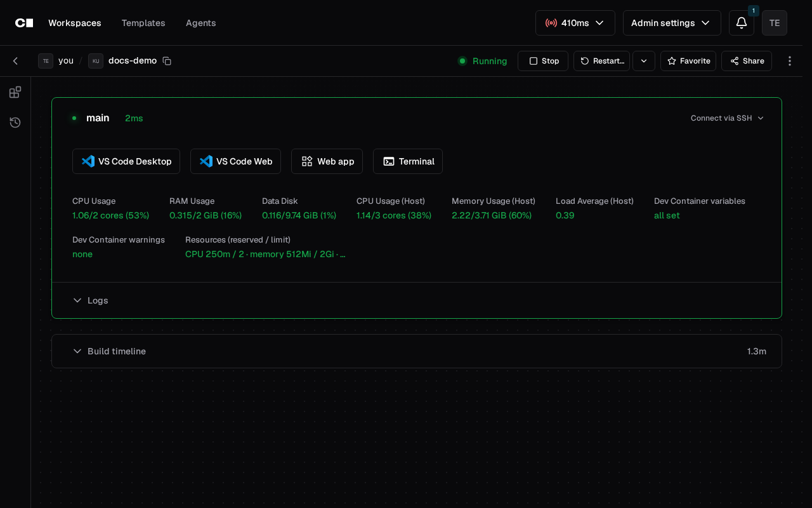
Task: Open the Admin settings dropdown
Action: tap(672, 23)
